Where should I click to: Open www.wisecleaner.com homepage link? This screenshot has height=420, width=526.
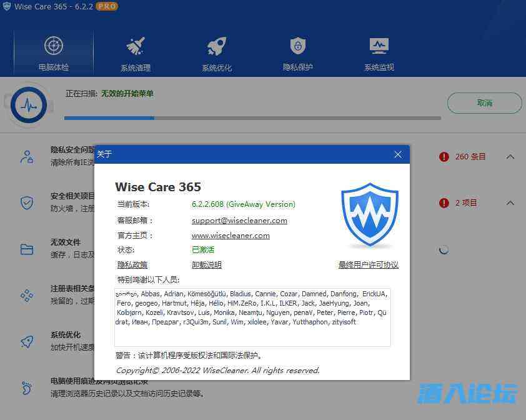tap(231, 236)
